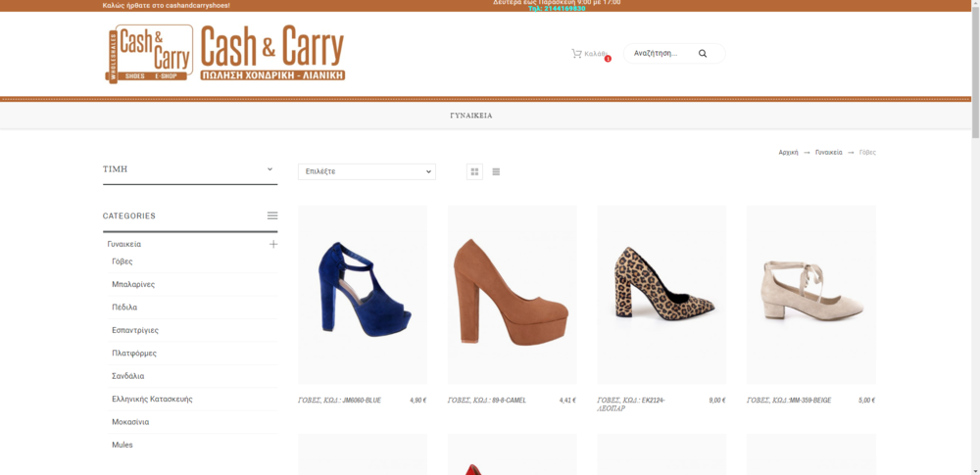
Task: Click the 4,90 € price text
Action: [x=418, y=400]
